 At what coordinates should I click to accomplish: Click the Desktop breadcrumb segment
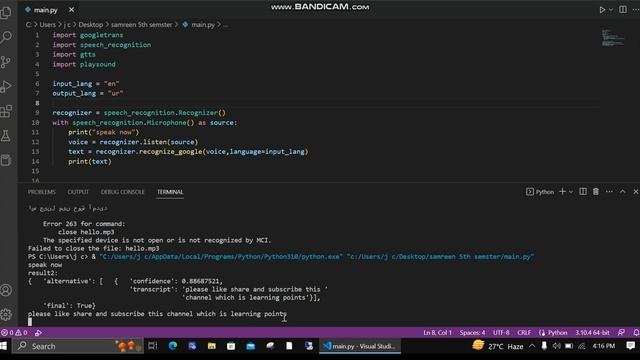[91, 24]
